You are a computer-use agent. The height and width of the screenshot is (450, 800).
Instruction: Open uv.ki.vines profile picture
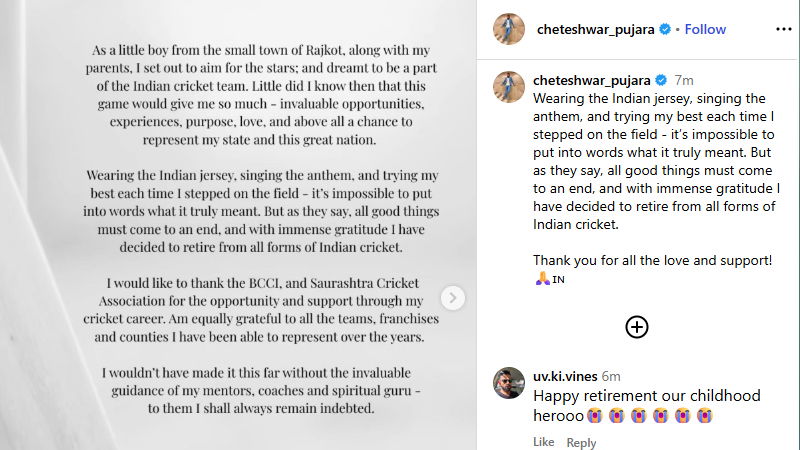click(x=510, y=384)
